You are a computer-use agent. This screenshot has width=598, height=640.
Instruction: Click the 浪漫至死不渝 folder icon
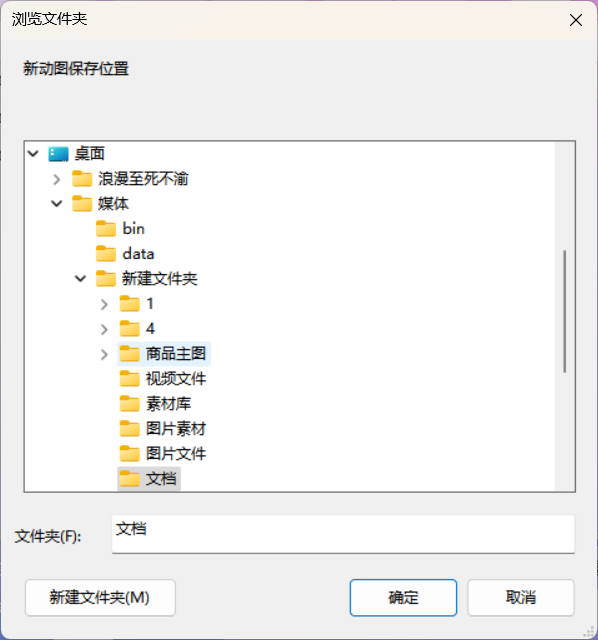click(x=82, y=179)
